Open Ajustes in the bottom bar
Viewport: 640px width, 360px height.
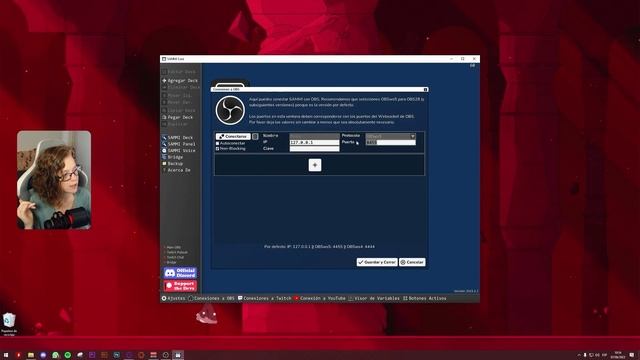[x=173, y=298]
